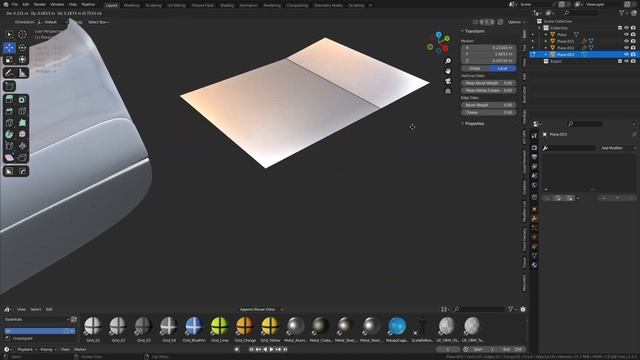Screen dimensions: 640x360
Task: Select the Scale tool
Action: coord(9,60)
